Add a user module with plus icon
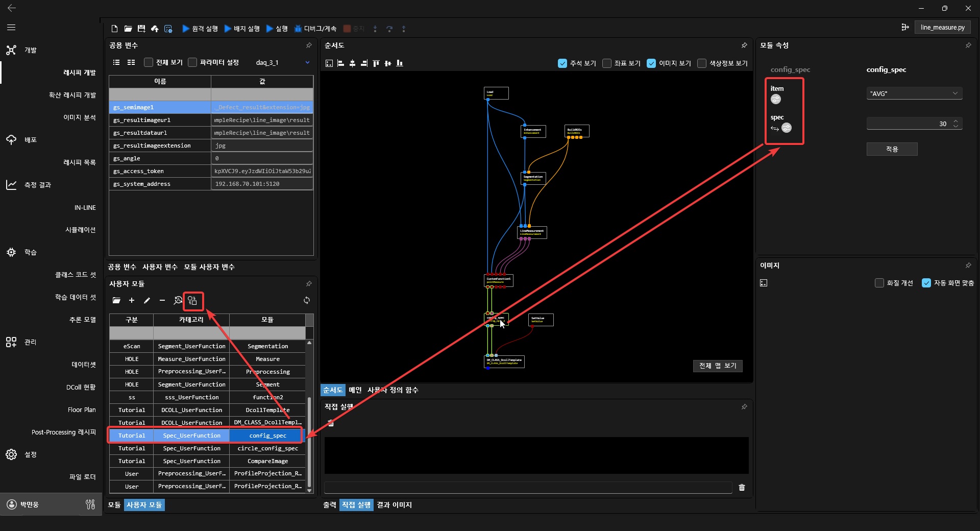 [132, 300]
